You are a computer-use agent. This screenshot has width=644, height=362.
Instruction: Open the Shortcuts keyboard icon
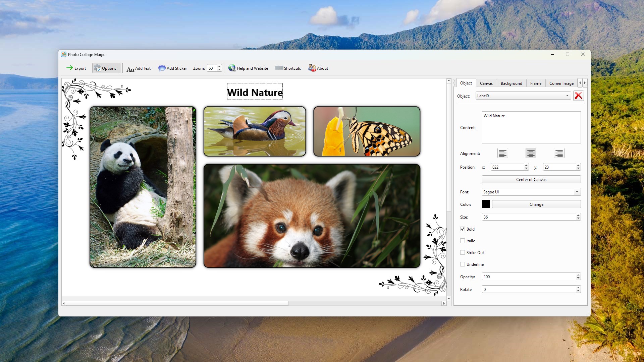pyautogui.click(x=279, y=68)
